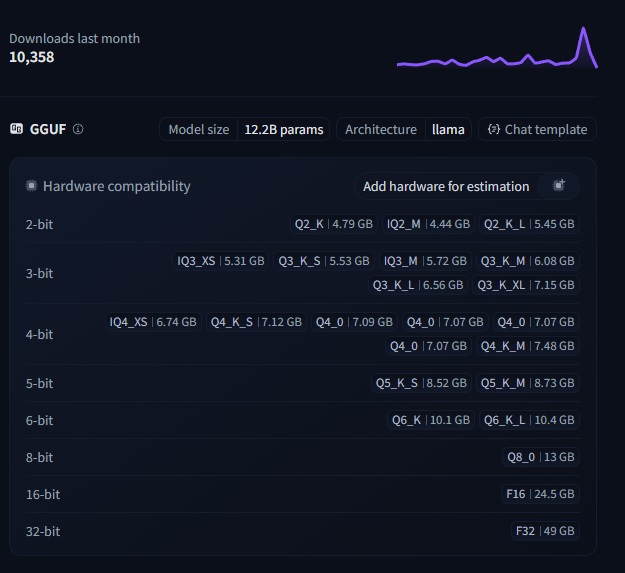Click the 32-bit row label
The width and height of the screenshot is (625, 573).
click(43, 532)
